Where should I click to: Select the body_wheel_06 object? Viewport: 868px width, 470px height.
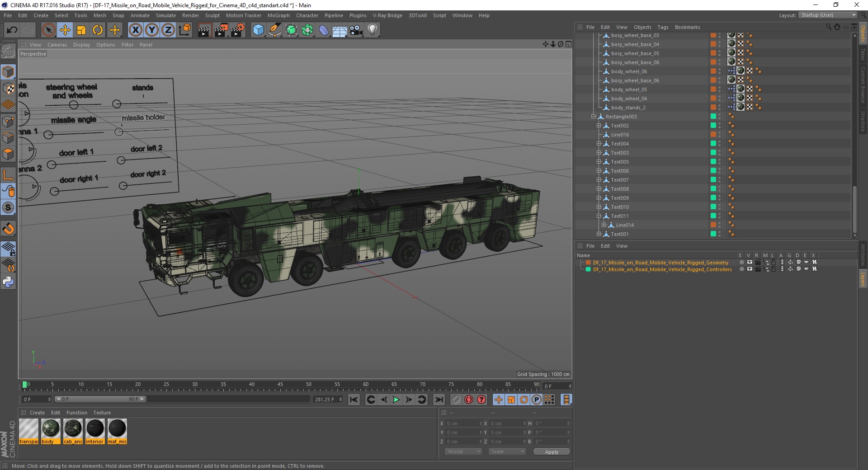click(629, 71)
